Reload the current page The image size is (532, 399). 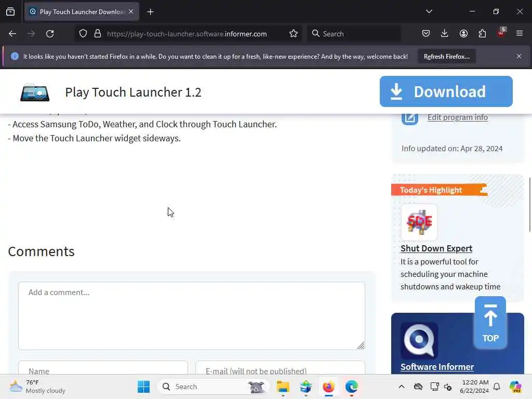pos(50,34)
